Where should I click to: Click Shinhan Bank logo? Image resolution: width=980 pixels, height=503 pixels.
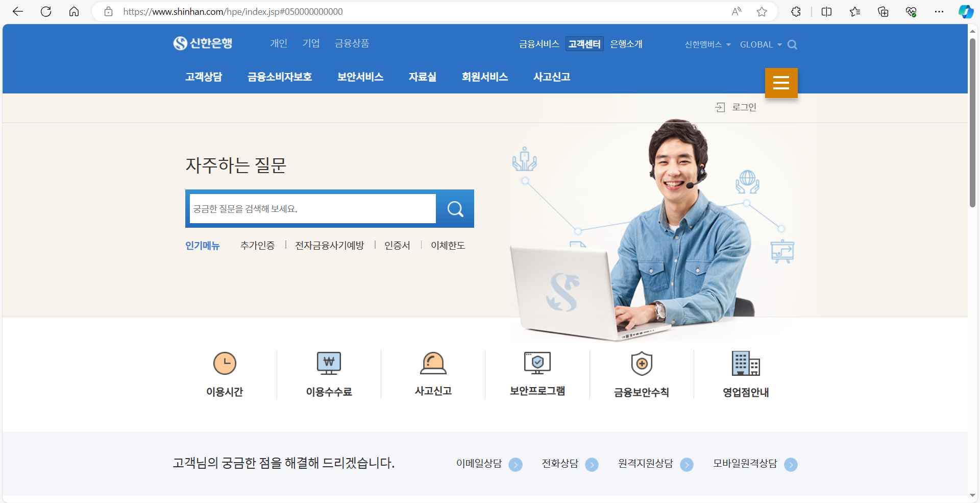(203, 43)
